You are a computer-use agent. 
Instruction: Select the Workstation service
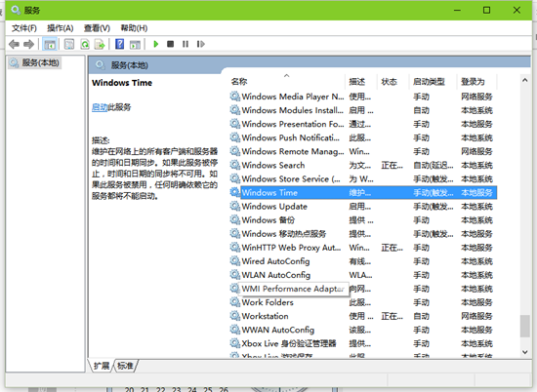coord(363,316)
